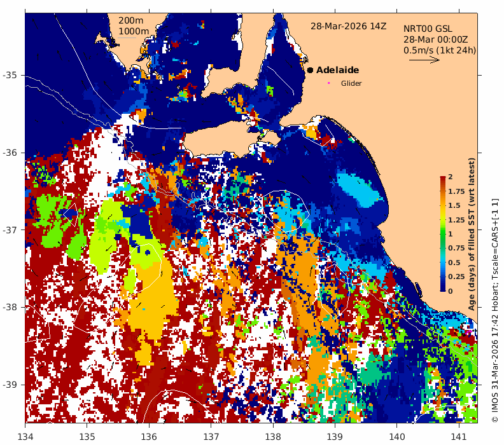This screenshot has height=445, width=504.
Task: Click longitude label '137'
Action: point(211,437)
